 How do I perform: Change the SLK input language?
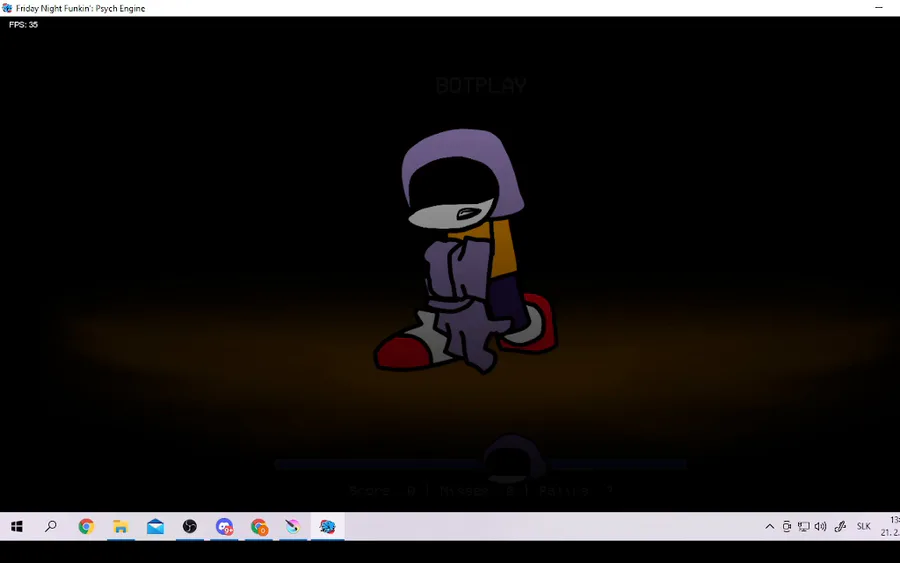863,526
